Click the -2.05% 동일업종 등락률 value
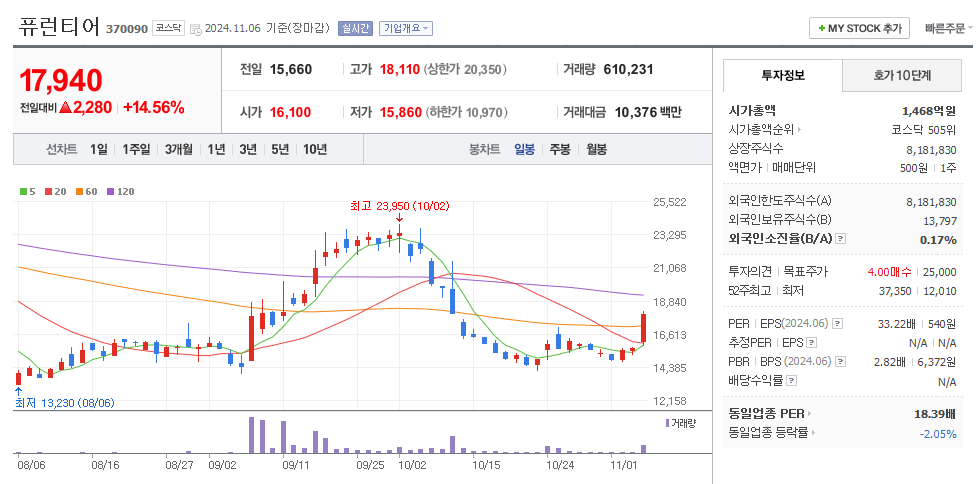The image size is (980, 484). 938,433
